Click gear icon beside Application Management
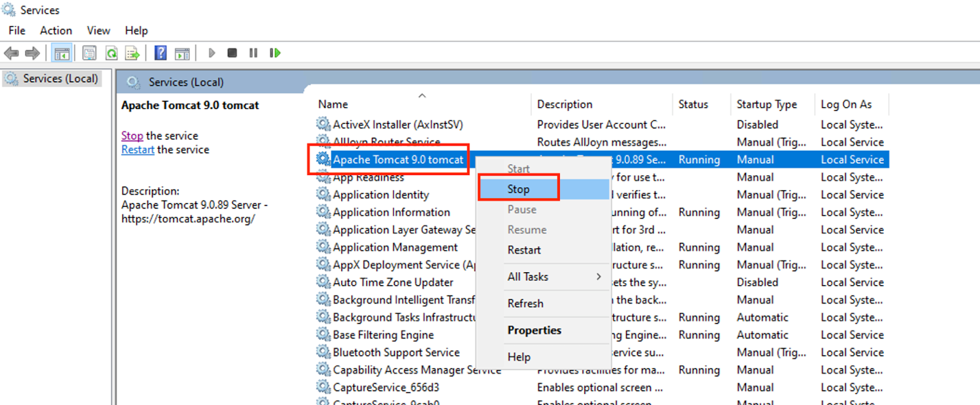The height and width of the screenshot is (405, 980). point(323,247)
